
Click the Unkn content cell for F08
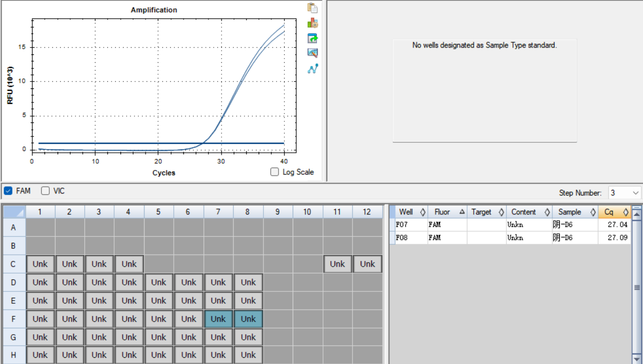point(529,237)
